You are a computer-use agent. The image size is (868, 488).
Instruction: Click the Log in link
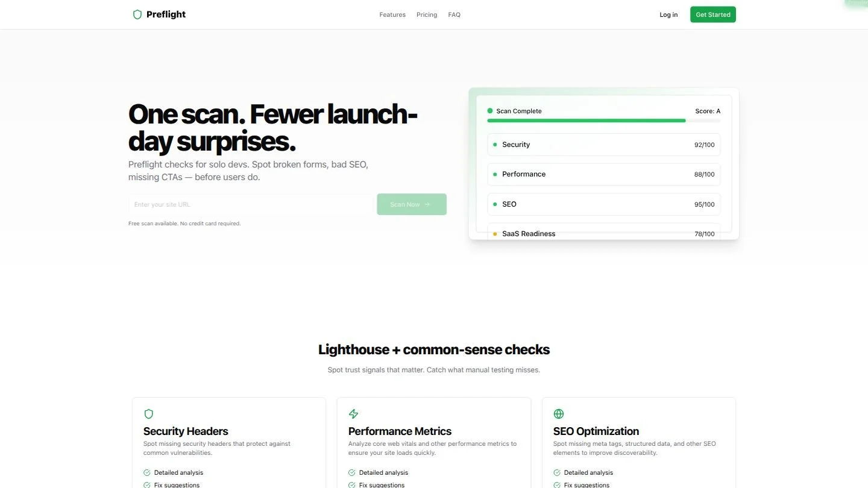[668, 14]
